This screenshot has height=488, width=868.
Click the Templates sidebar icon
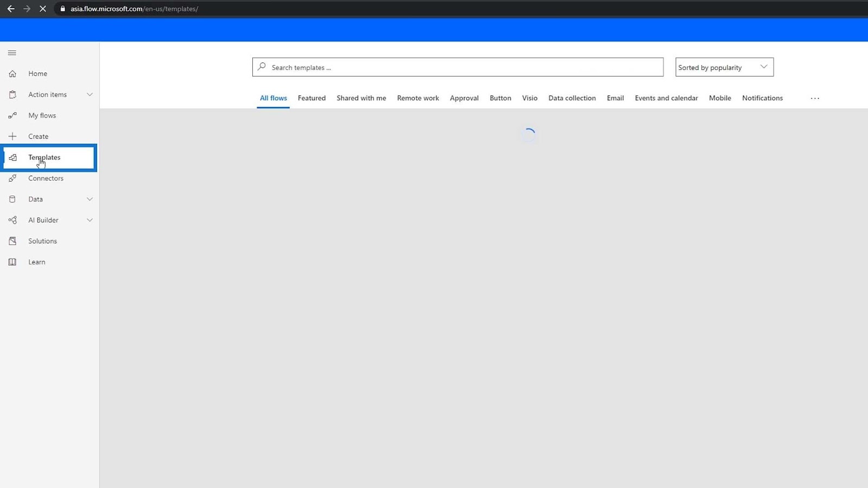click(12, 157)
